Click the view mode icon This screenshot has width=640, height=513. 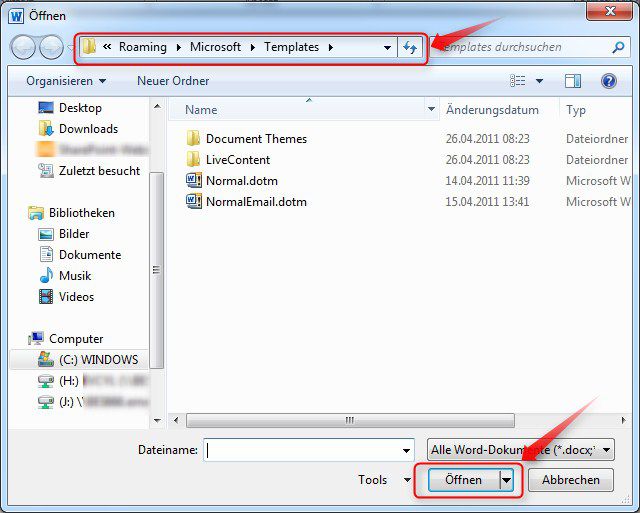click(x=518, y=81)
